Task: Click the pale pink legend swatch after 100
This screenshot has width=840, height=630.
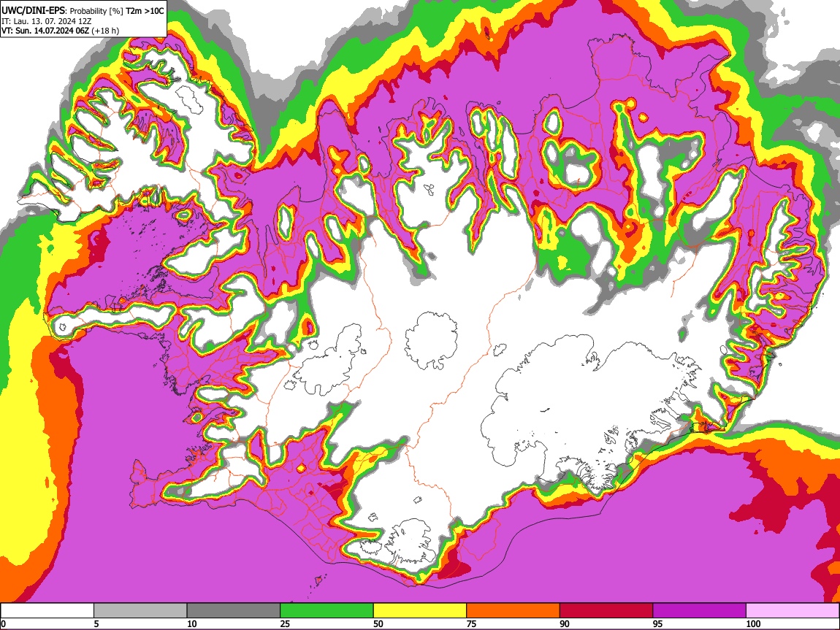Action: (793, 611)
